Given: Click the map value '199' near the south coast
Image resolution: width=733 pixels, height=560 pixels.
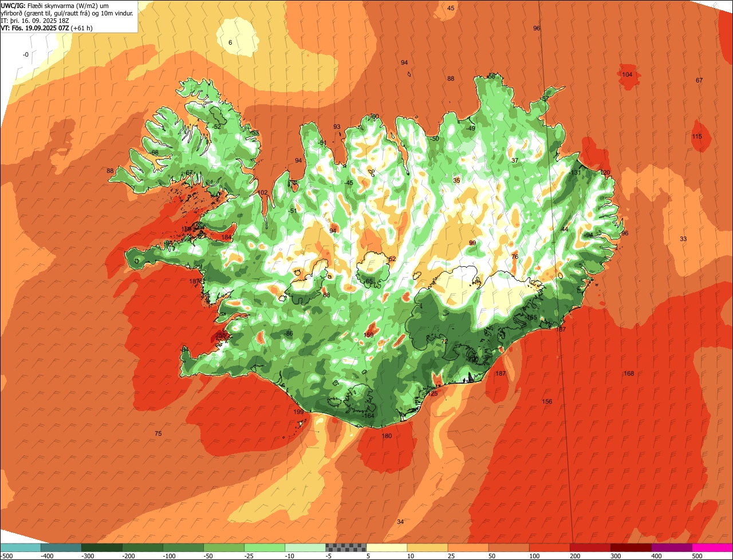Looking at the screenshot, I should click(x=298, y=412).
